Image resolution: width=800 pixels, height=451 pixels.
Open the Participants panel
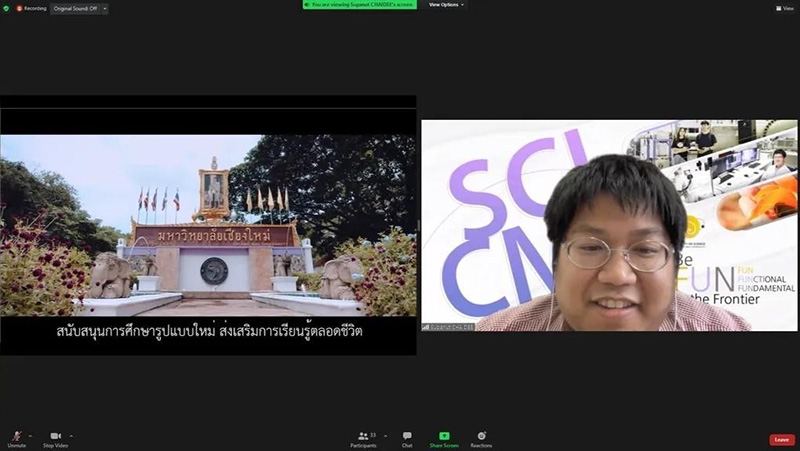click(x=364, y=439)
